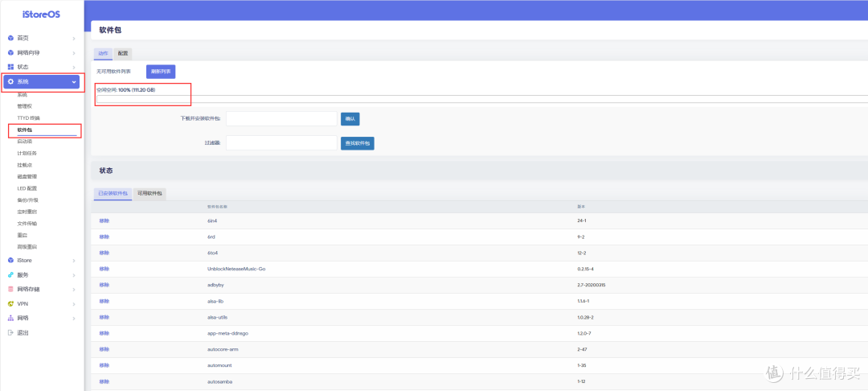Click 移除 for the 6to4 package

point(104,253)
